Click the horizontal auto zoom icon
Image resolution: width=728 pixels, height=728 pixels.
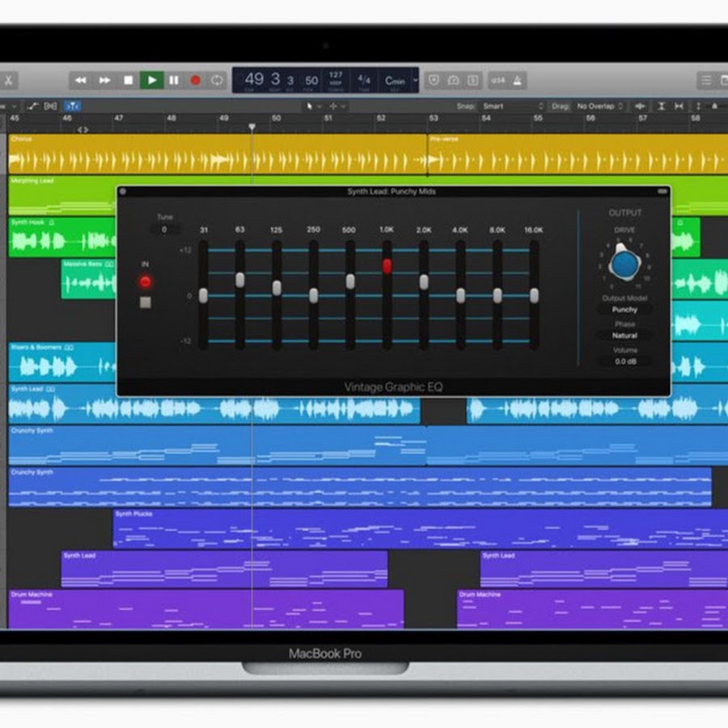(679, 106)
